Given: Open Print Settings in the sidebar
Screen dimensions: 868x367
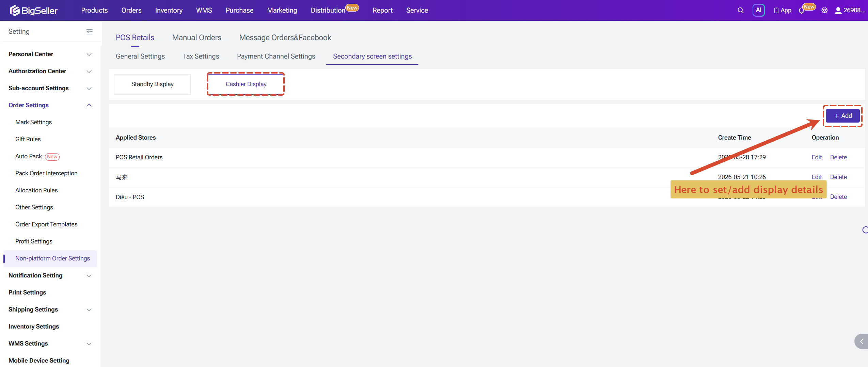Looking at the screenshot, I should pos(27,292).
